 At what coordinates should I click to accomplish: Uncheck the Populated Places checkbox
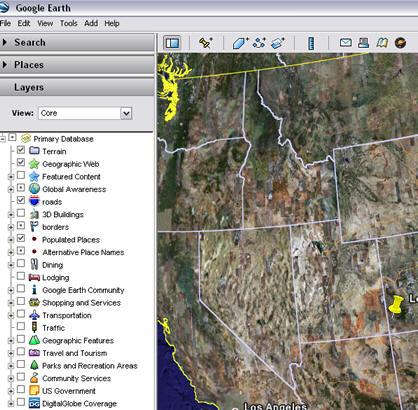pos(21,238)
